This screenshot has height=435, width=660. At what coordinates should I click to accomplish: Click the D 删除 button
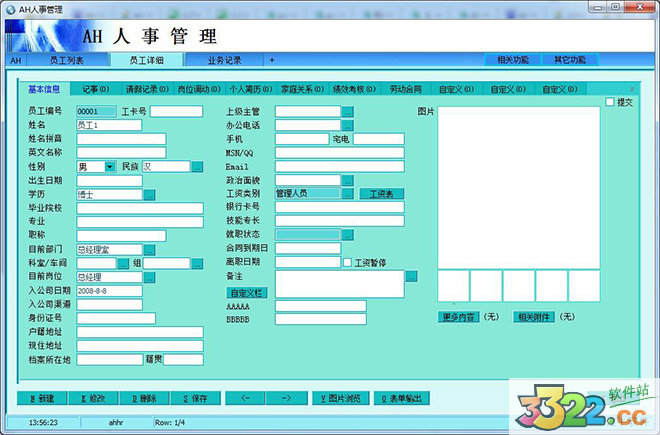144,398
